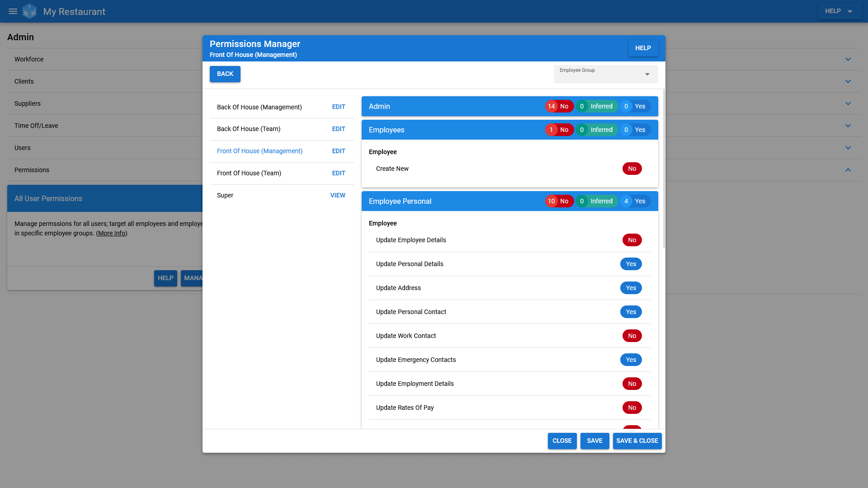Select Back Of House Management EDIT link

[338, 107]
